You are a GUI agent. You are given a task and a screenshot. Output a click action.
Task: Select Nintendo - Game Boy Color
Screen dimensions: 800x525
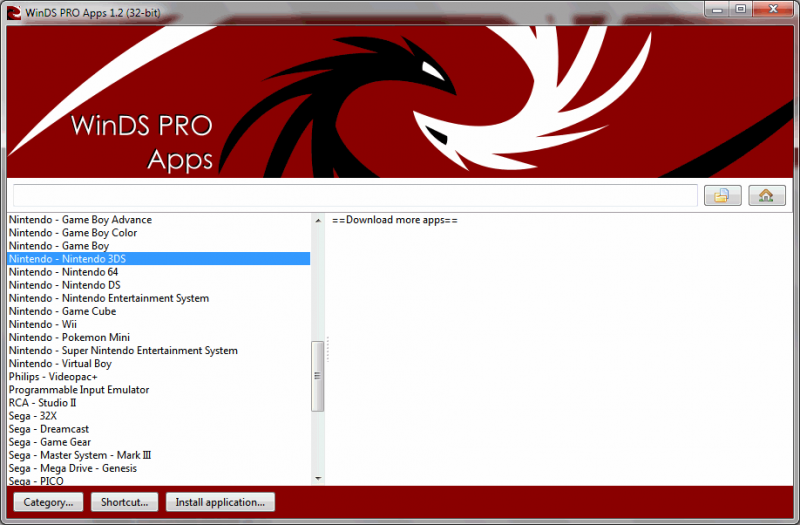point(159,233)
